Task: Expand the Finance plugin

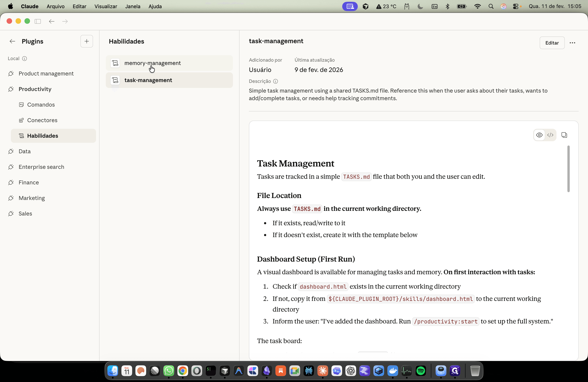Action: [29, 182]
